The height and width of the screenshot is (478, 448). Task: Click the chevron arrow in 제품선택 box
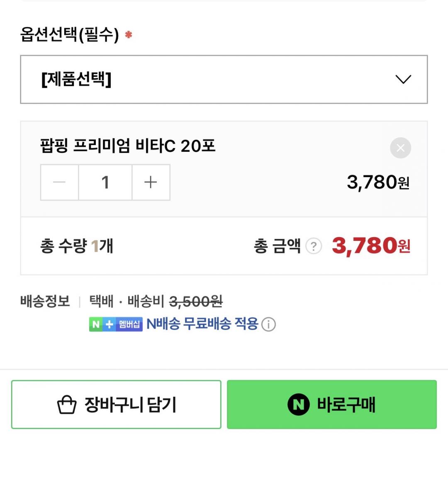click(403, 79)
